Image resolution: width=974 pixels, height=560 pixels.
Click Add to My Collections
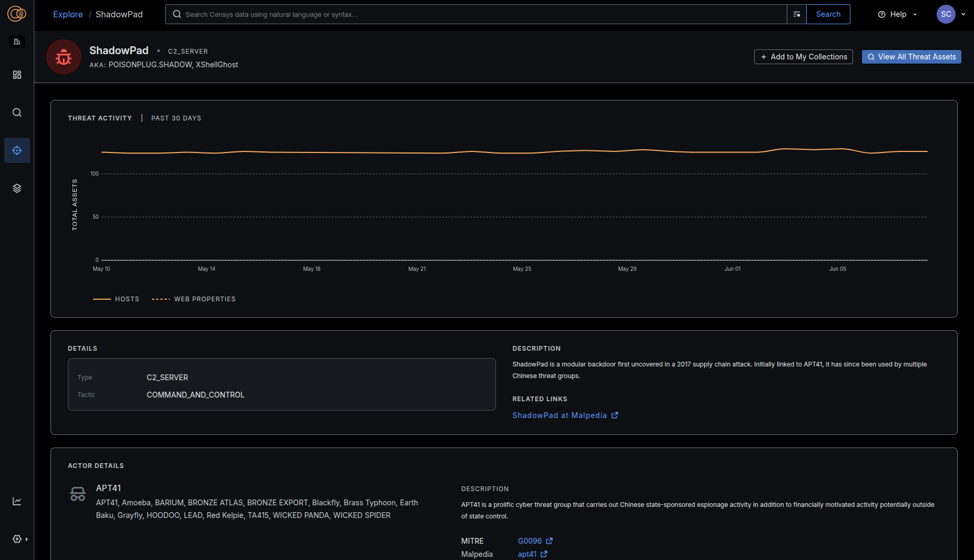tap(803, 57)
